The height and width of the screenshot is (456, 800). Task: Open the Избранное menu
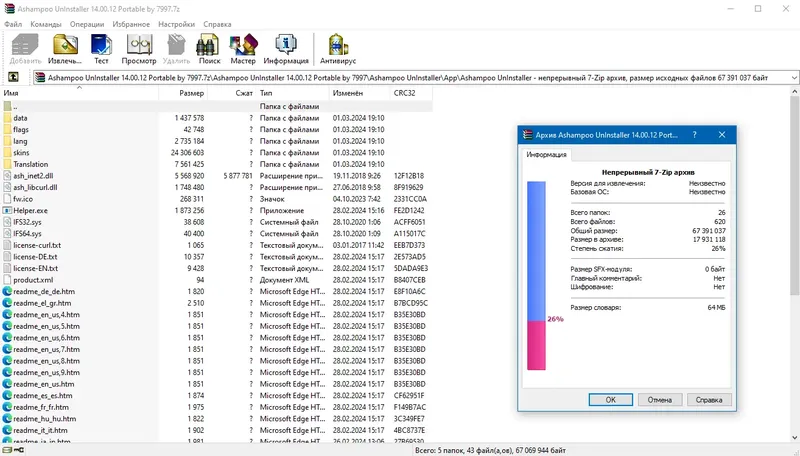coord(131,24)
